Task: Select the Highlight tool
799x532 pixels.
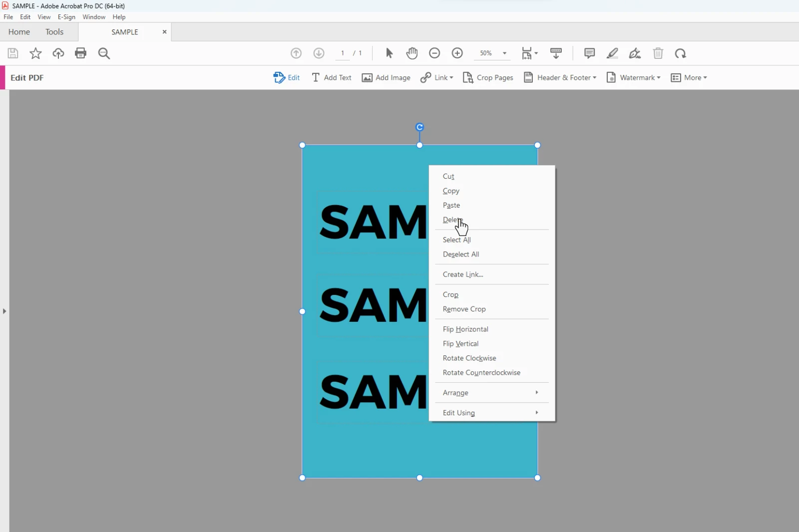Action: coord(612,53)
